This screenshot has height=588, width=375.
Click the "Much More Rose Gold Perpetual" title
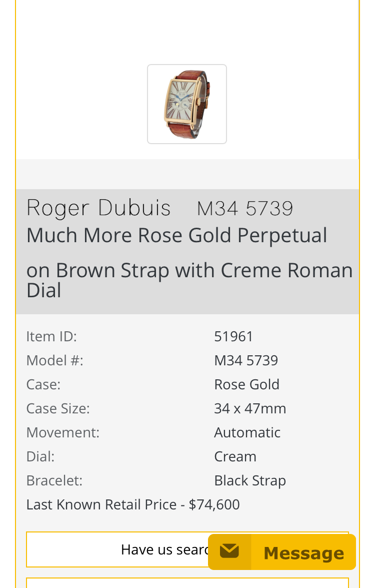click(x=176, y=235)
